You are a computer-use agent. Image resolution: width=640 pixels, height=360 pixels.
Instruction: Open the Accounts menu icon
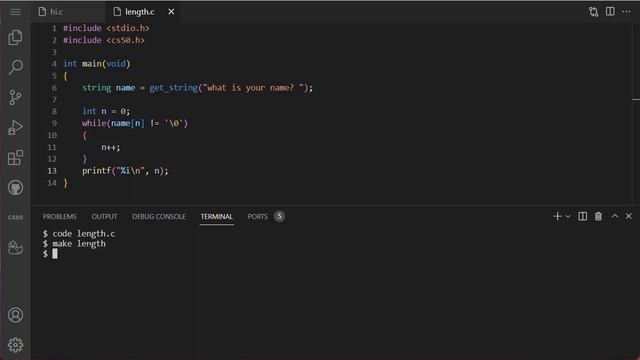pyautogui.click(x=16, y=315)
